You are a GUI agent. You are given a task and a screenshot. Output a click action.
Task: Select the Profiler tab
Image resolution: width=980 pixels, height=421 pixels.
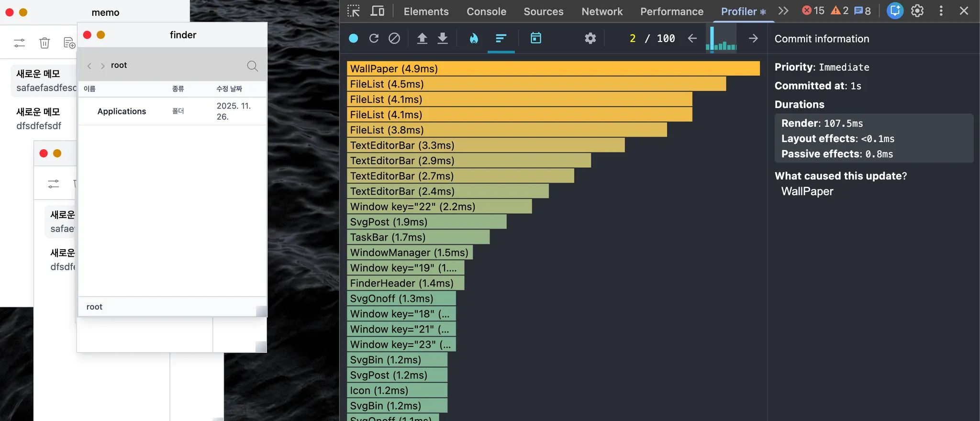(x=743, y=11)
